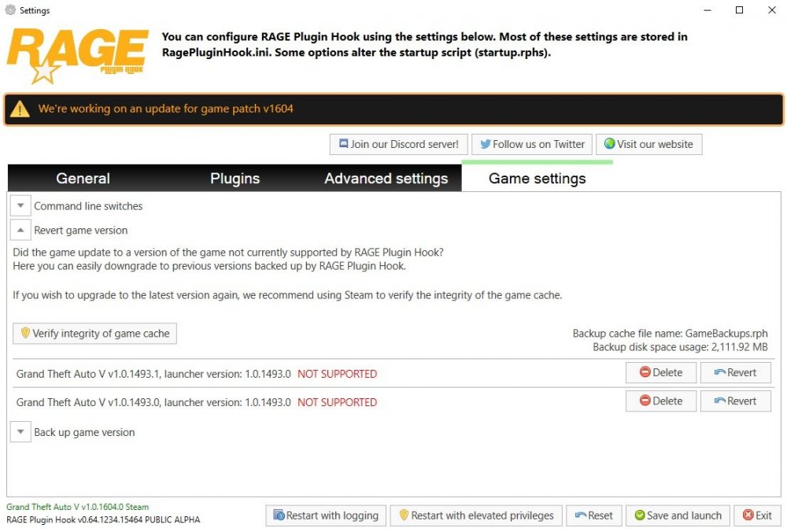Click the logging icon on Restart with logging

(279, 515)
